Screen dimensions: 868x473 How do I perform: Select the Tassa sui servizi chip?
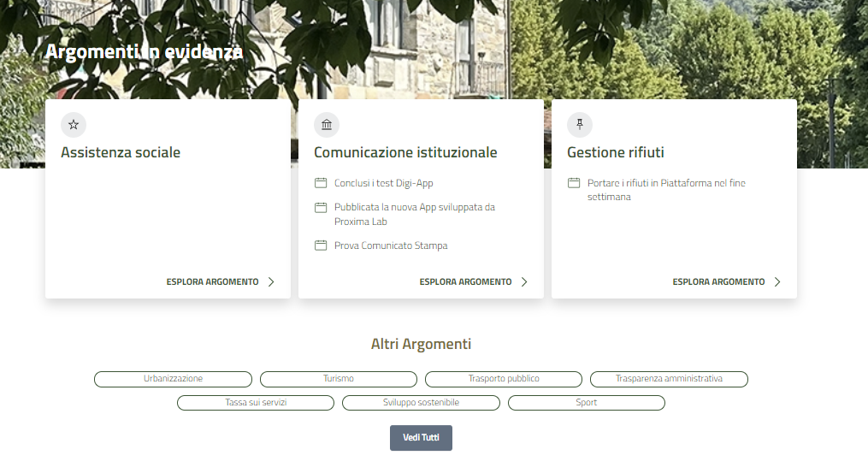coord(256,403)
